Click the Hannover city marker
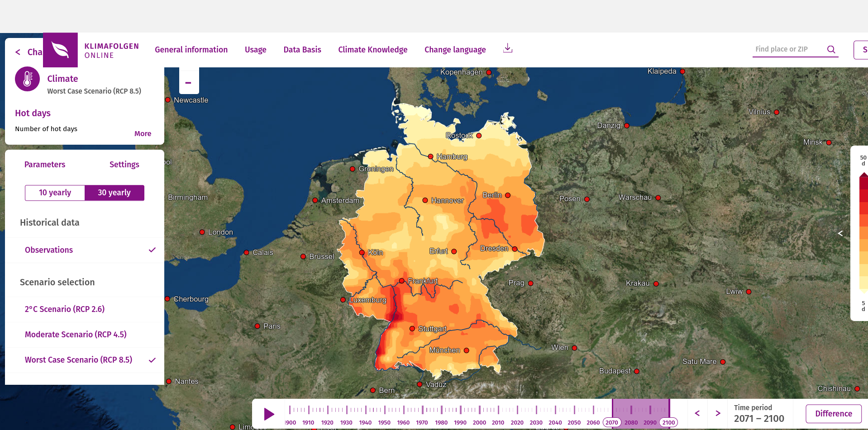Image resolution: width=868 pixels, height=430 pixels. (425, 200)
